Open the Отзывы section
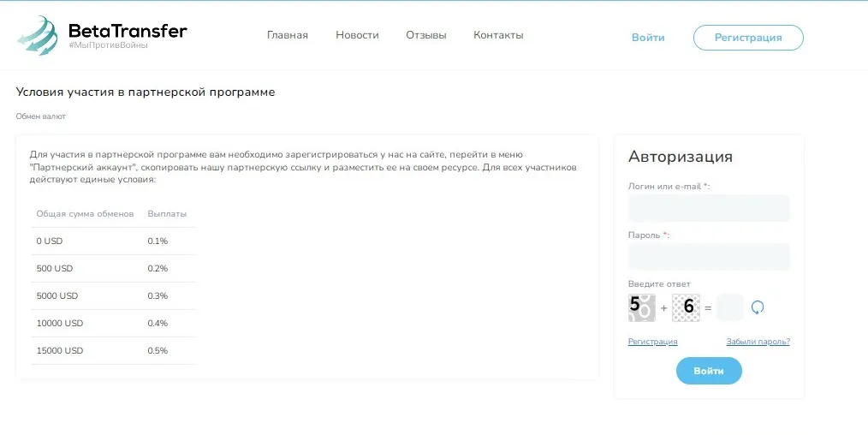The image size is (868, 435). click(425, 35)
